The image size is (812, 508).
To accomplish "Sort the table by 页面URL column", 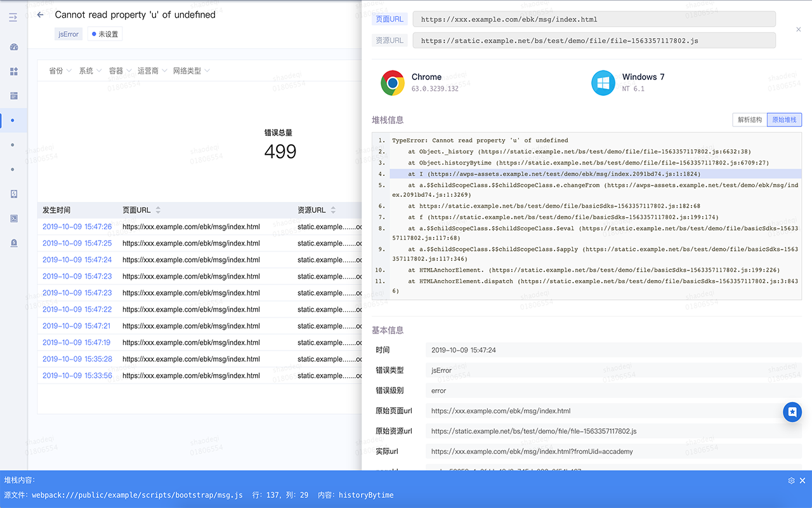I will click(158, 210).
